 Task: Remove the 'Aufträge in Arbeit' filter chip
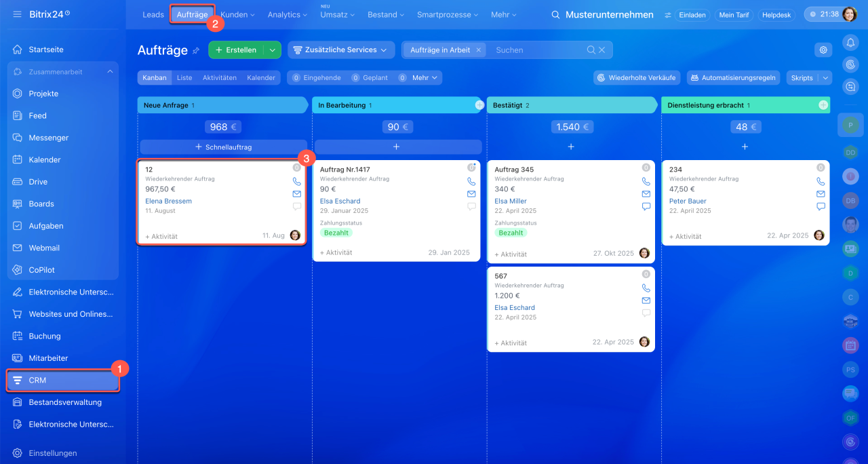click(478, 50)
